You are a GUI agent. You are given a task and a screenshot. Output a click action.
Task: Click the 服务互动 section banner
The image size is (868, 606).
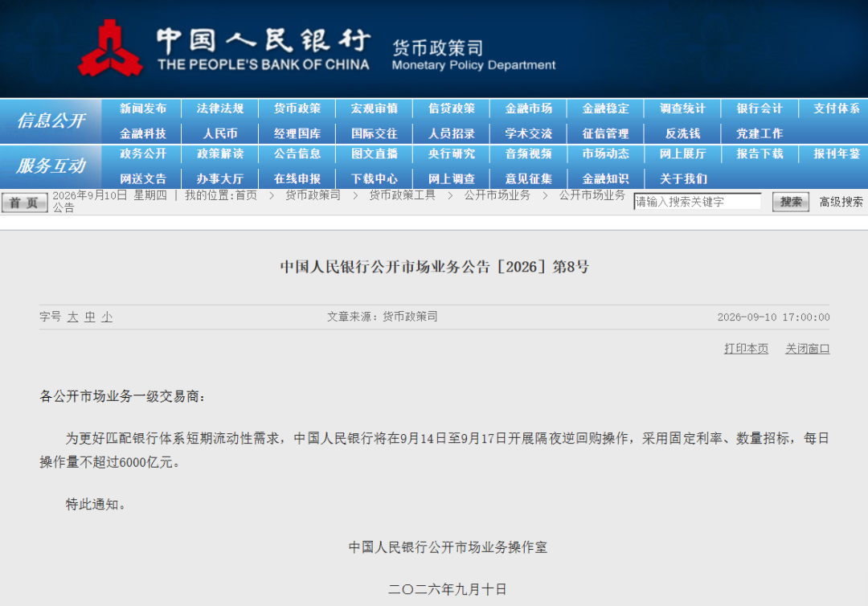pyautogui.click(x=51, y=166)
